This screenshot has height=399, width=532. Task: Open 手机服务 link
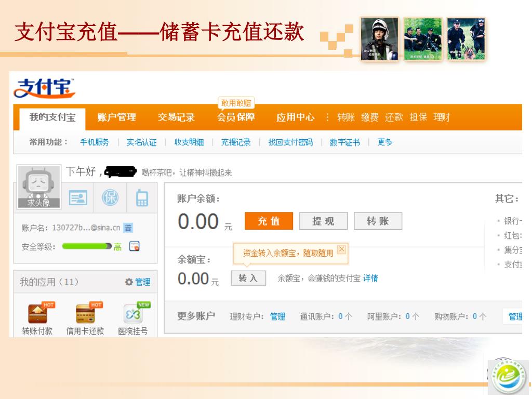(x=95, y=142)
